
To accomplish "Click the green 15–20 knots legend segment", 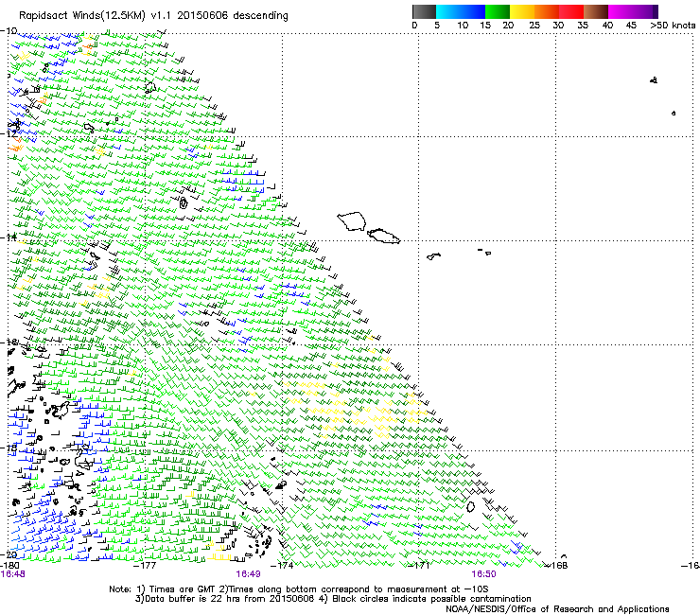I will [498, 11].
